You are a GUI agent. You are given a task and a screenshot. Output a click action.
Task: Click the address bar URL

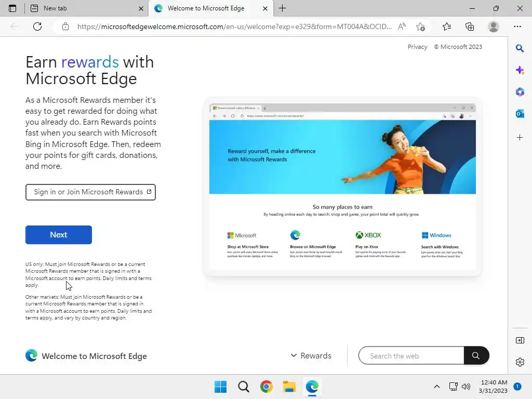(x=234, y=26)
